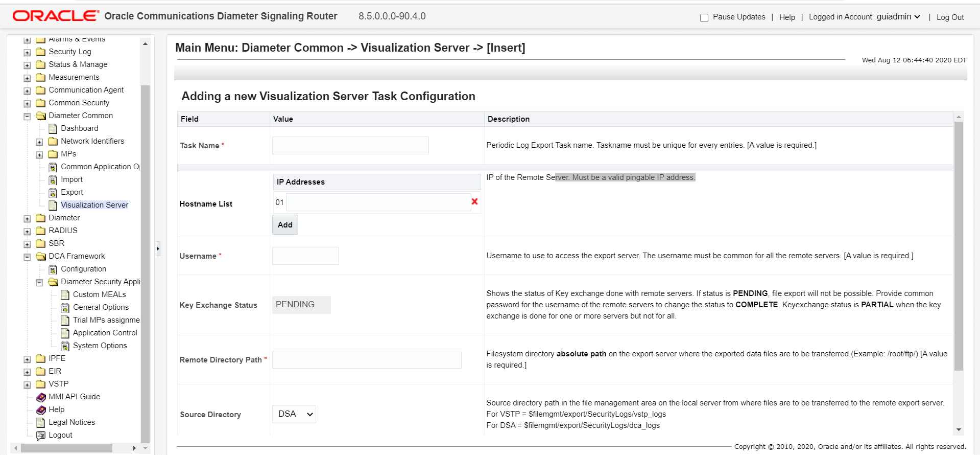This screenshot has height=455, width=980.
Task: Click the Network Identifiers folder icon
Action: click(53, 141)
